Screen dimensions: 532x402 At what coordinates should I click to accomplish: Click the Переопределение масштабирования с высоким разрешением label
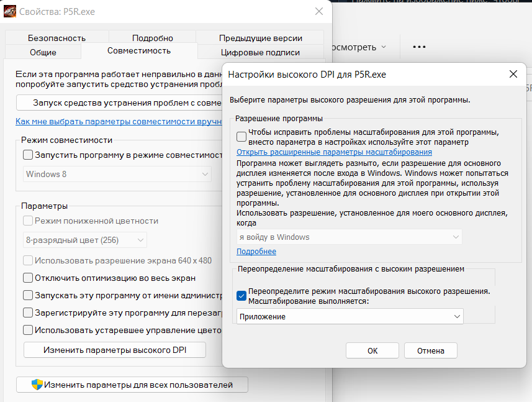(351, 269)
